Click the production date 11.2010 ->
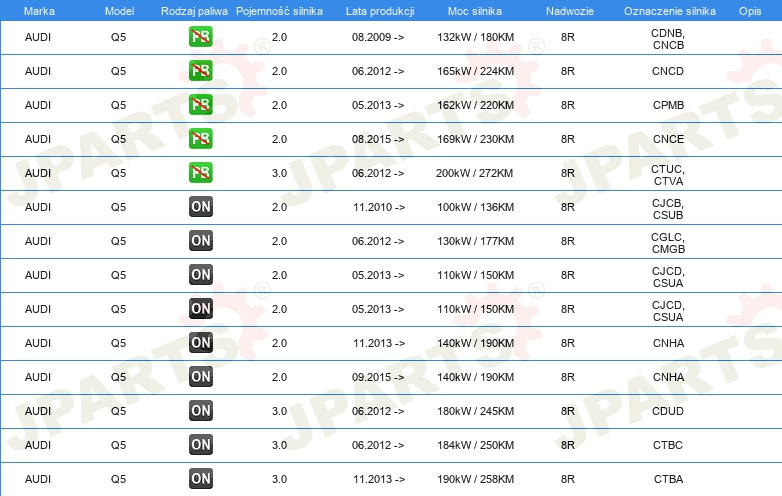 coord(379,207)
